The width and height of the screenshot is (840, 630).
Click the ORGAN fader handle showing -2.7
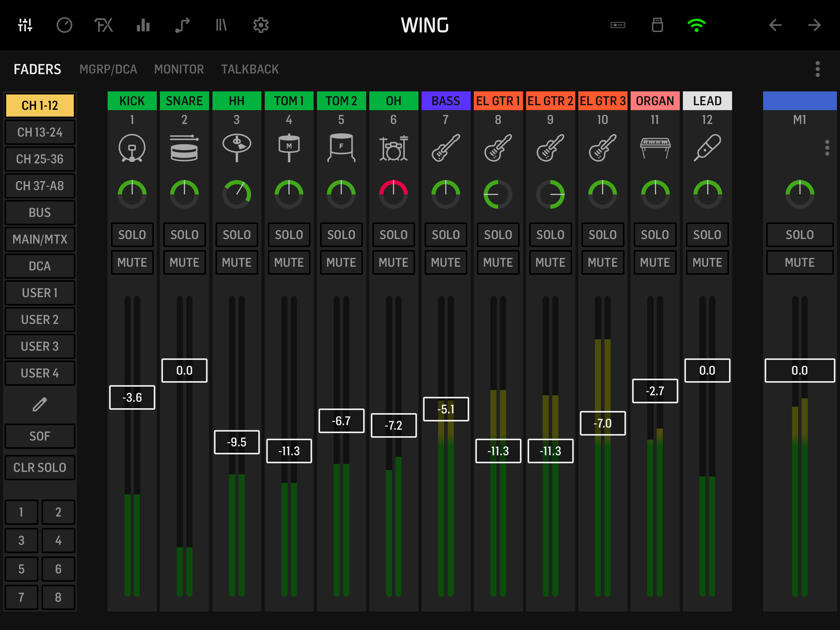click(x=655, y=391)
